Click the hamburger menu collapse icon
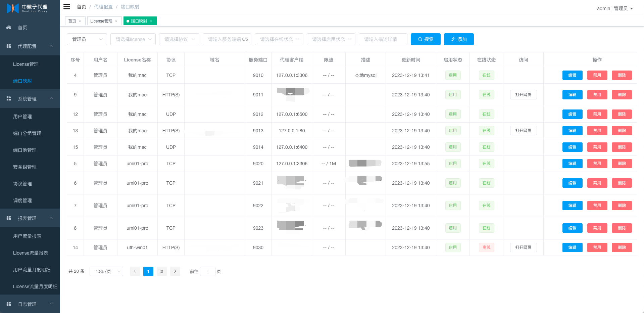The image size is (644, 313). 67,7
